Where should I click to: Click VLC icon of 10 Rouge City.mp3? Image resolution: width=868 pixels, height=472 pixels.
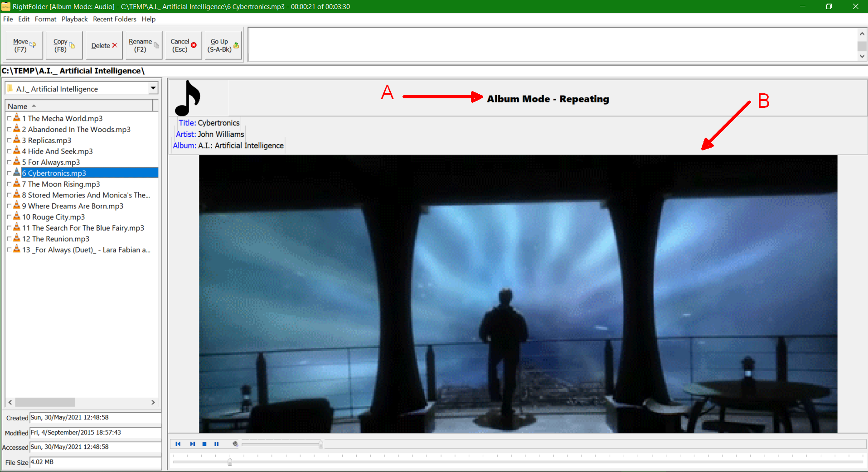pyautogui.click(x=17, y=217)
